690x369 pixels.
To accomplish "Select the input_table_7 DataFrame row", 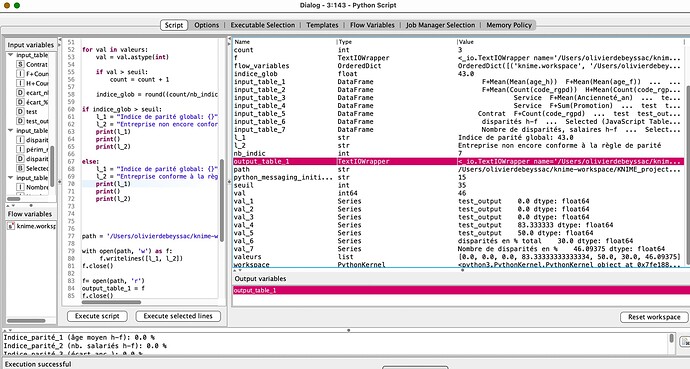I will (459, 130).
